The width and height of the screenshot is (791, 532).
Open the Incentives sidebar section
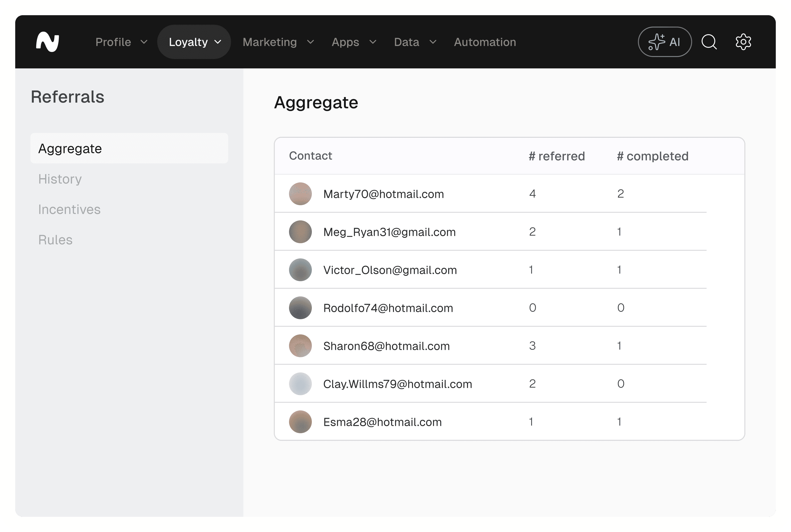[x=69, y=209]
